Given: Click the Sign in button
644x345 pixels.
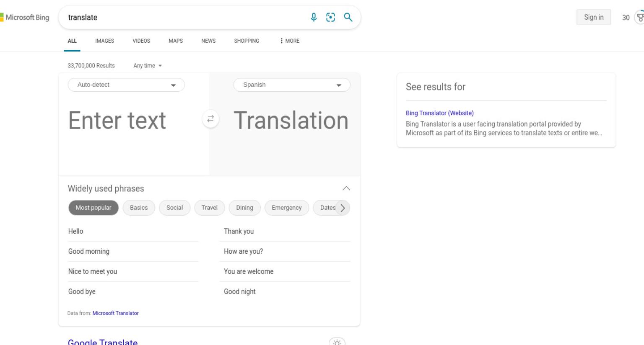Looking at the screenshot, I should pos(594,18).
